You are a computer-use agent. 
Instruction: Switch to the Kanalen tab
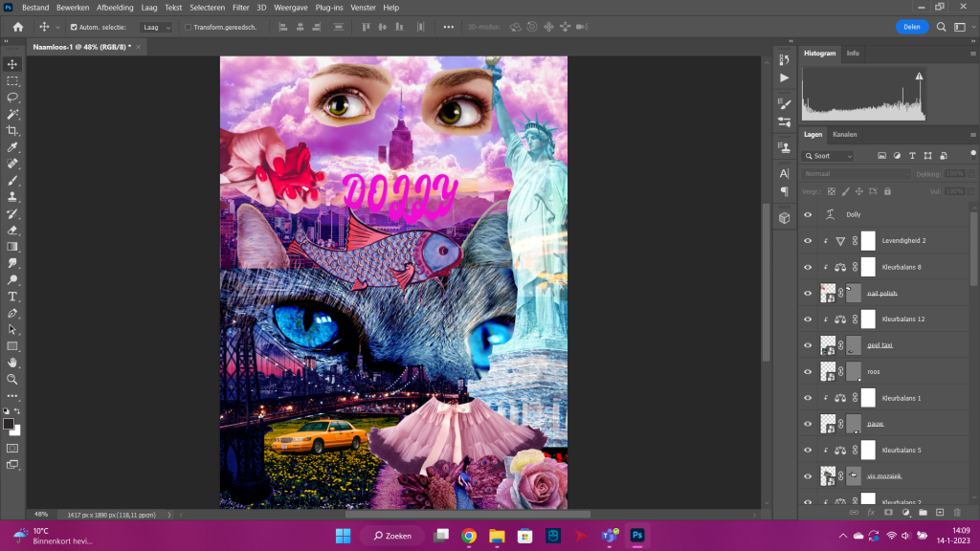click(x=845, y=134)
